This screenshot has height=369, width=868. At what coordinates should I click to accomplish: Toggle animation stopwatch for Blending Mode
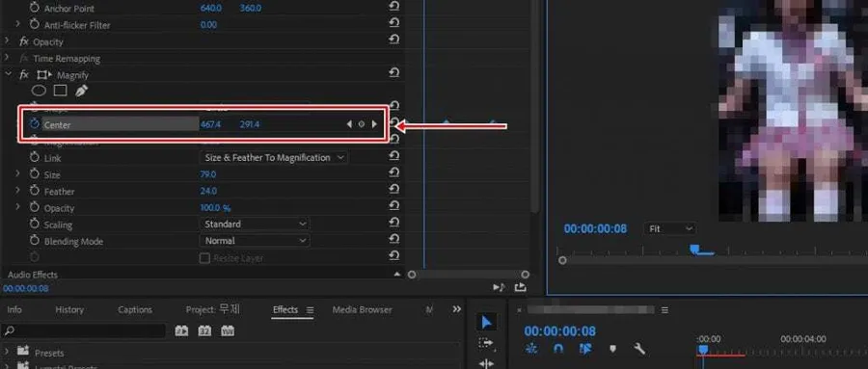point(35,241)
